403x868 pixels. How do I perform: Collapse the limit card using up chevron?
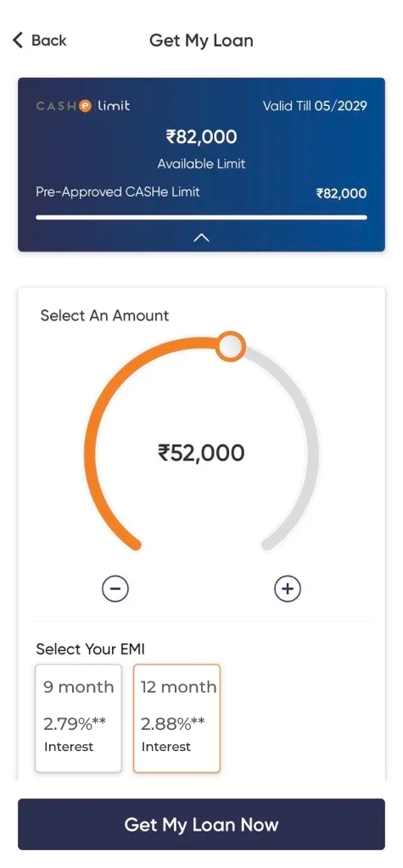tap(201, 237)
